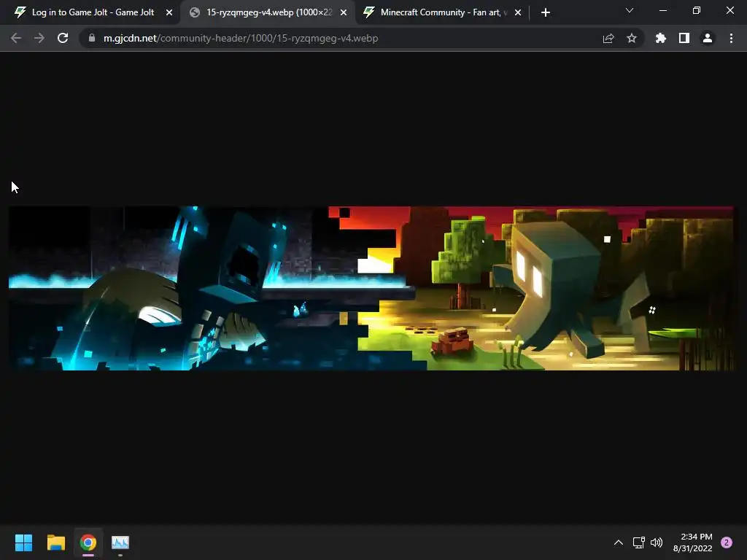This screenshot has height=560, width=747.
Task: Open the performance monitor taskbar app
Action: point(120,542)
